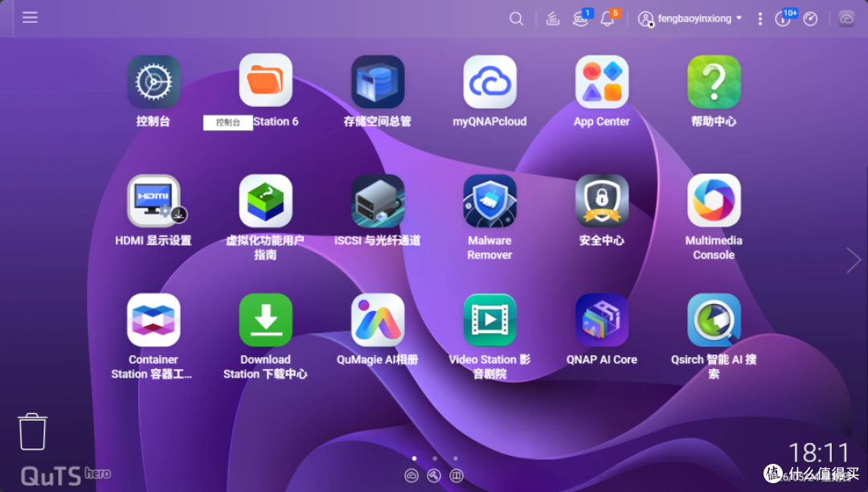868x492 pixels.
Task: Click the utility shortcut icon at bottom center
Action: pyautogui.click(x=434, y=475)
